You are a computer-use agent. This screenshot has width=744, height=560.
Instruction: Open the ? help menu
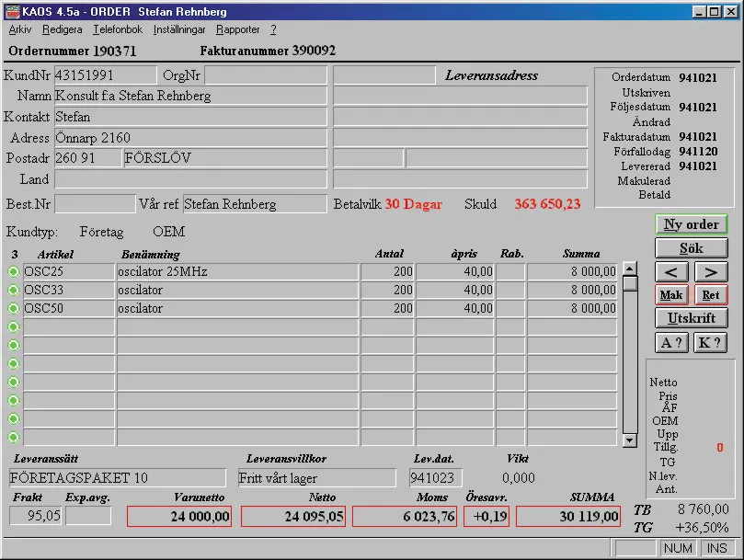point(273,29)
